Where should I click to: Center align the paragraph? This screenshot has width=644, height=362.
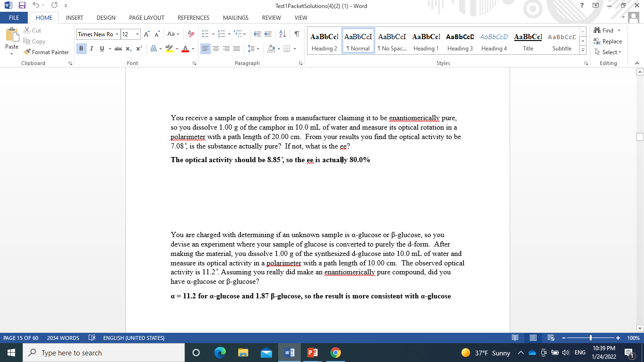(x=215, y=49)
